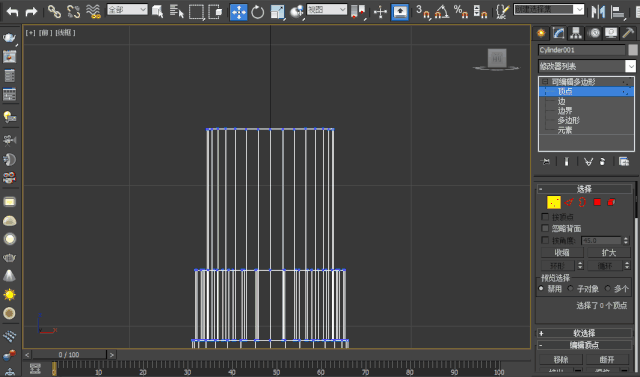
Task: Click the 45.0 angle value field
Action: 601,240
